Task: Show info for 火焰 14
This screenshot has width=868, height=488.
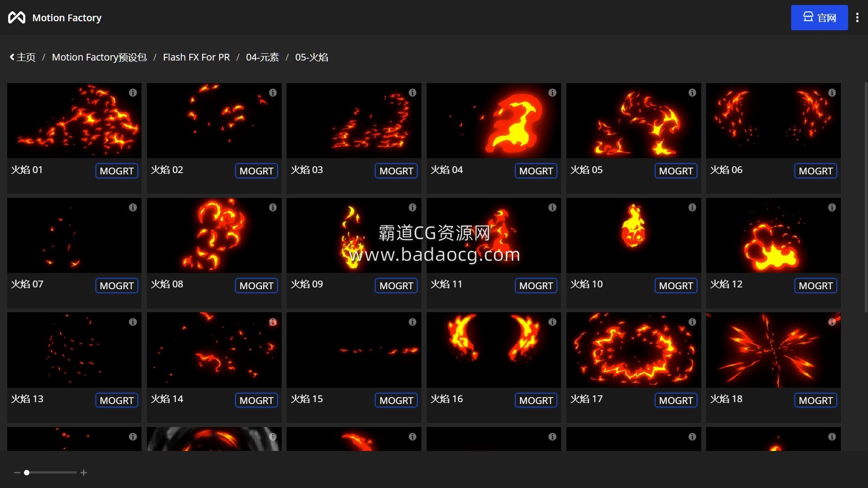Action: tap(273, 322)
